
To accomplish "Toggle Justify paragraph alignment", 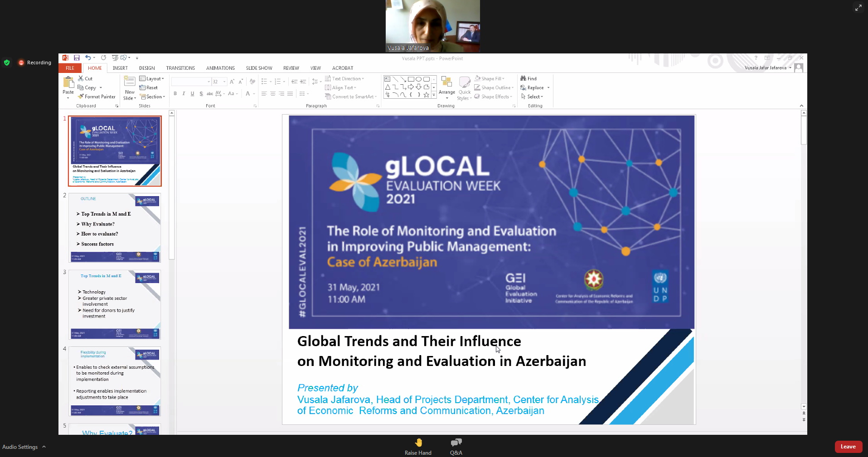I will (290, 94).
